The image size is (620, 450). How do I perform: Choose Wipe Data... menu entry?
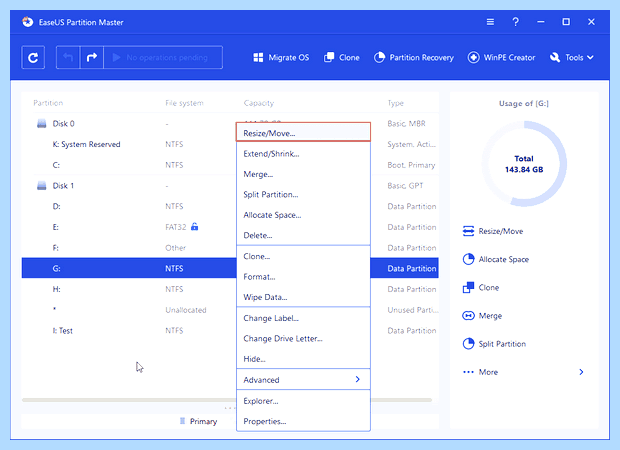pos(303,297)
